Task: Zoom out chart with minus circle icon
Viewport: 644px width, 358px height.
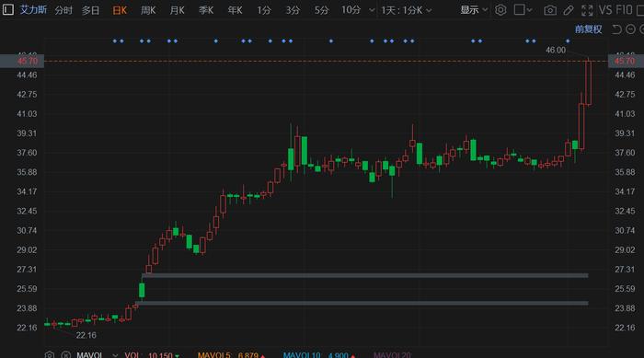Action: pos(630,29)
